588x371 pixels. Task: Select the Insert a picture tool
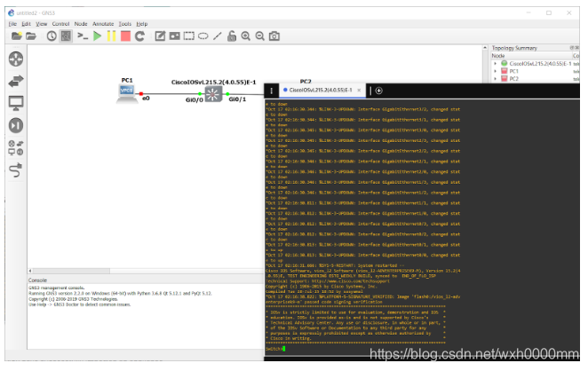pyautogui.click(x=175, y=36)
